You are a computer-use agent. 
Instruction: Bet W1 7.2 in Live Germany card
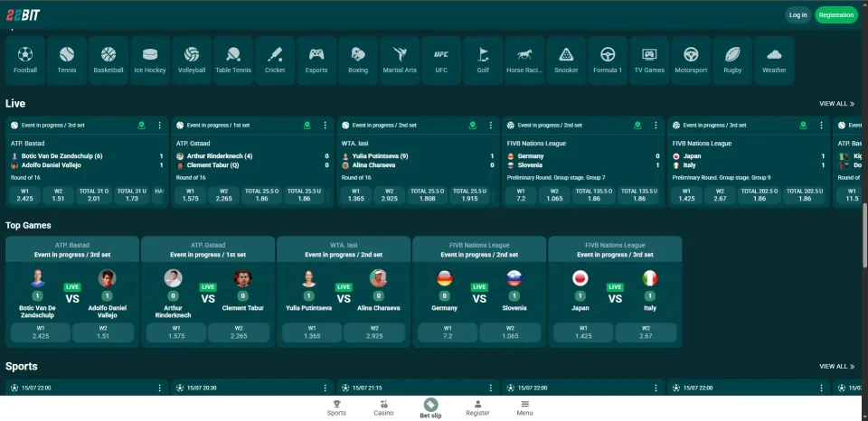pos(521,195)
